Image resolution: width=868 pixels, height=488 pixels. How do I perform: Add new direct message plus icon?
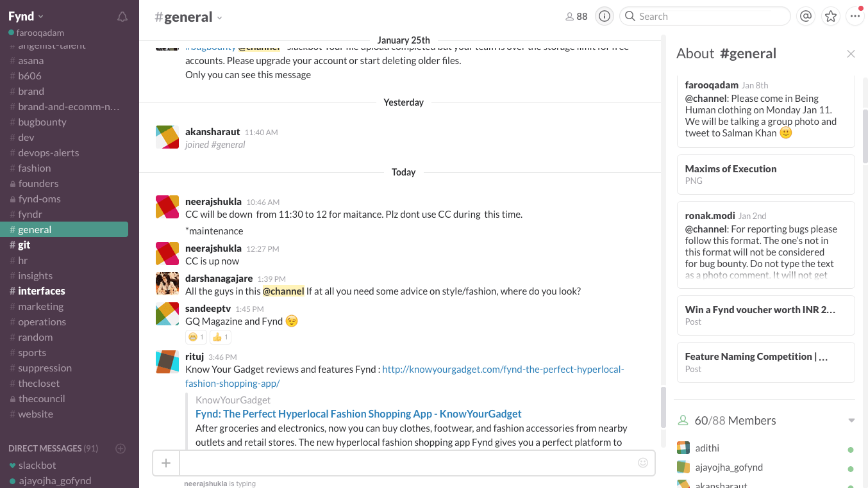pyautogui.click(x=120, y=448)
